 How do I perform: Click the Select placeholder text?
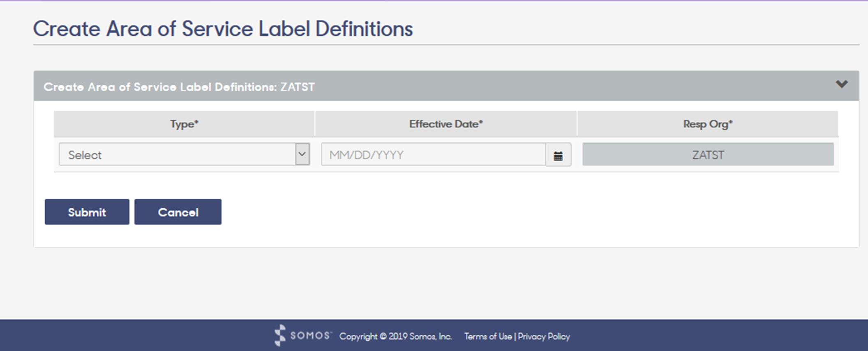click(85, 155)
